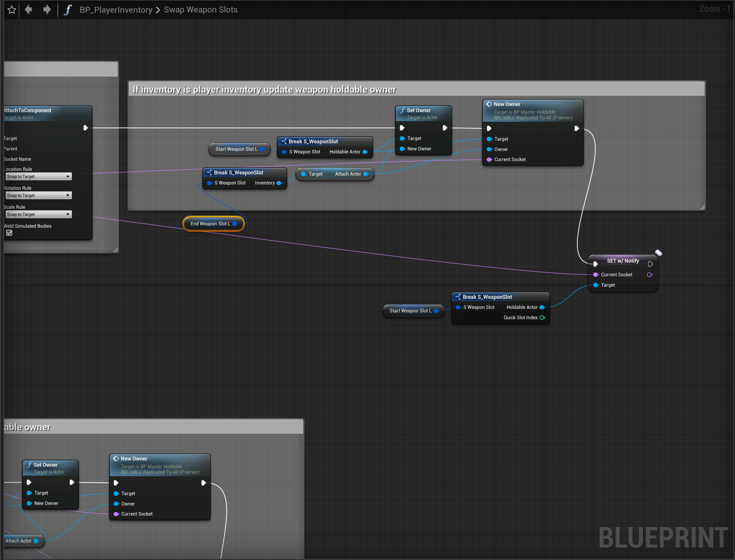735x560 pixels.
Task: Click the Set Owner function icon in top comment
Action: [x=402, y=110]
